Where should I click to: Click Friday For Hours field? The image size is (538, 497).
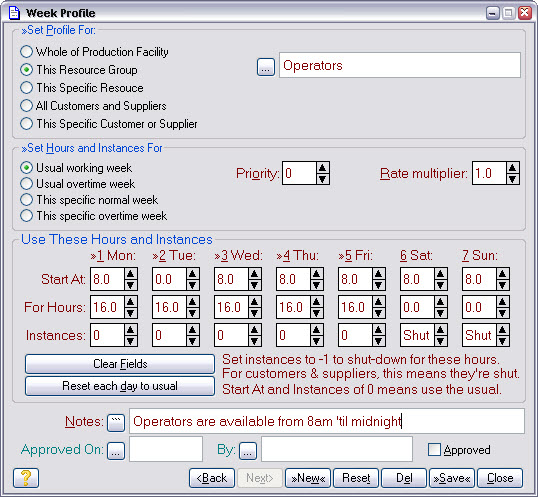[355, 307]
